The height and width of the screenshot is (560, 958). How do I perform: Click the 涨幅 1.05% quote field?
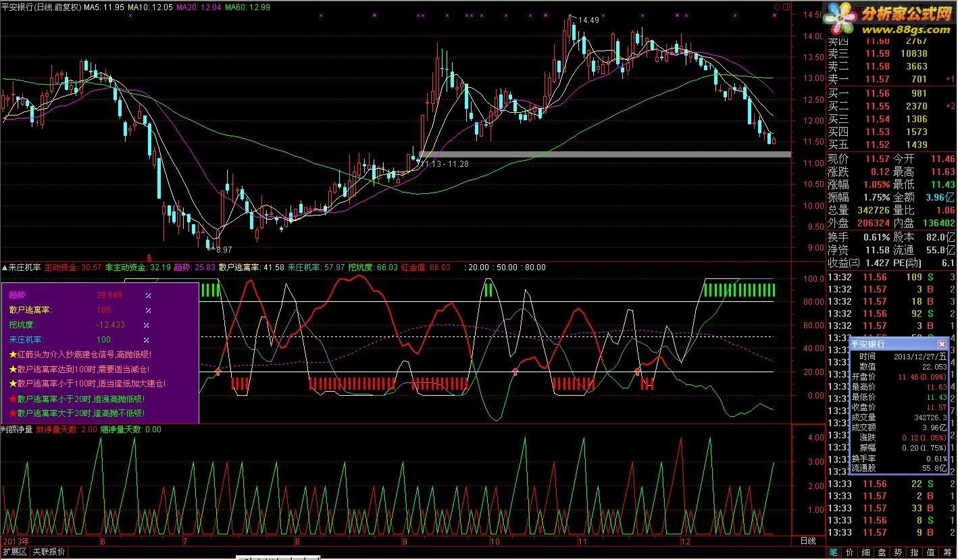pyautogui.click(x=859, y=184)
